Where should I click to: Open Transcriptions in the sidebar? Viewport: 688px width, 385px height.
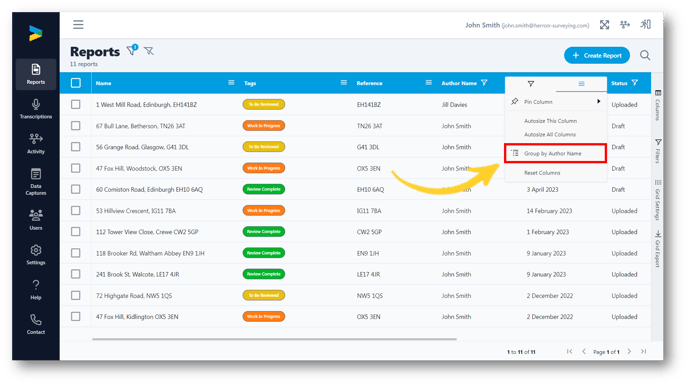(x=36, y=109)
